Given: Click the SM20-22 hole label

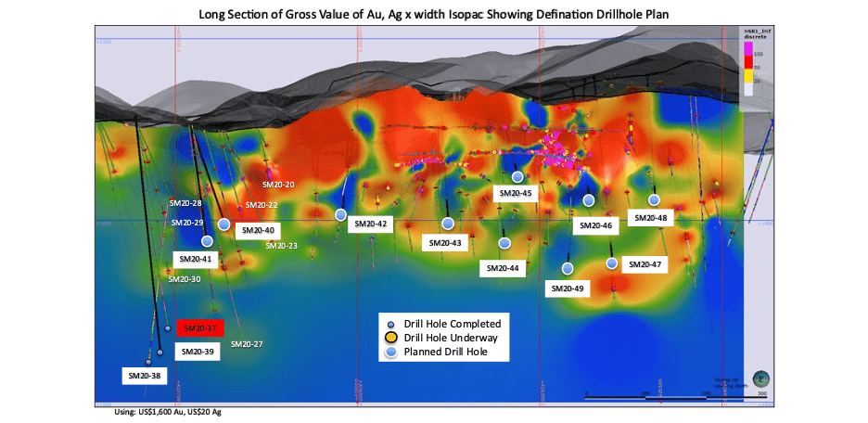Looking at the screenshot, I should point(262,205).
